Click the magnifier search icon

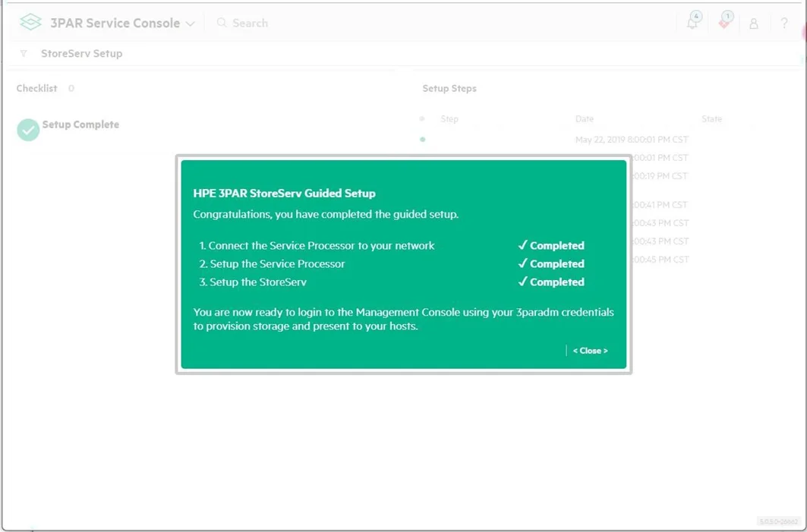[x=222, y=23]
